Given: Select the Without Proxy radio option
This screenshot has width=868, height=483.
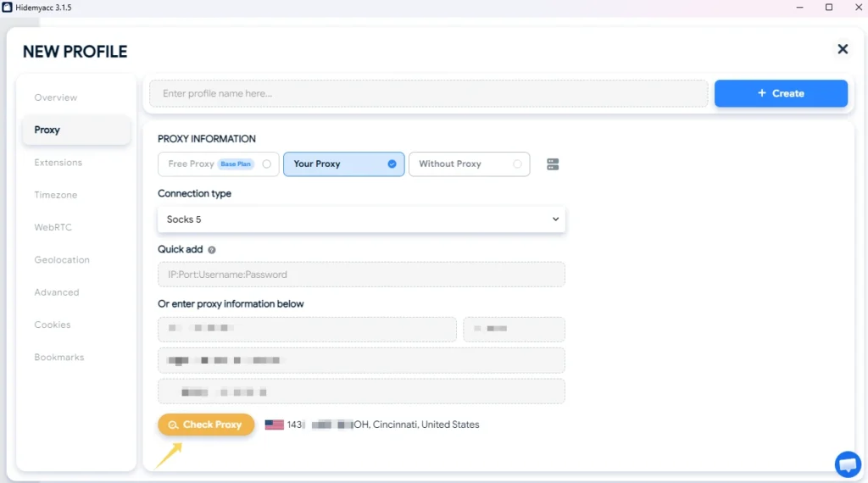Looking at the screenshot, I should point(470,164).
